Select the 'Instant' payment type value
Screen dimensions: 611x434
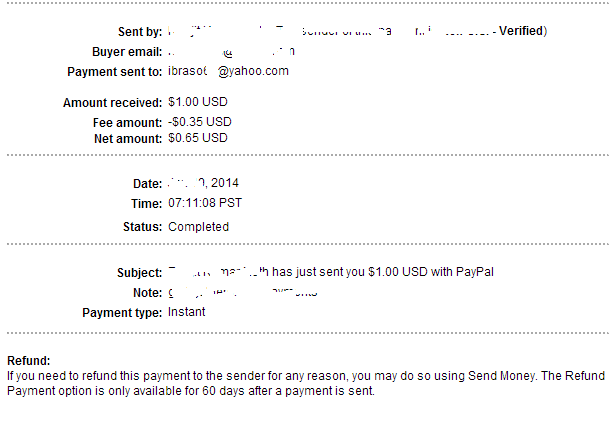click(187, 312)
